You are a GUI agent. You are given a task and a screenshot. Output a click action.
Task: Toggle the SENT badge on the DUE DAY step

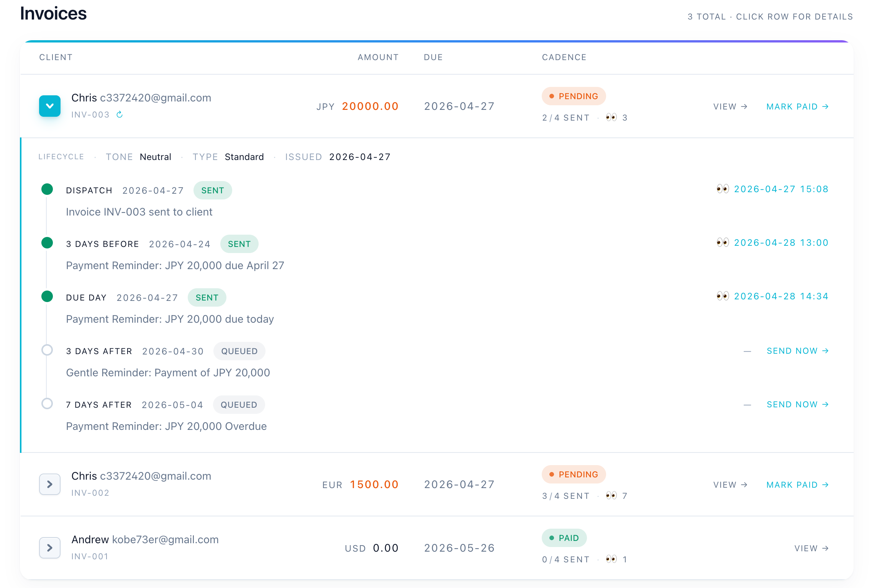click(207, 297)
